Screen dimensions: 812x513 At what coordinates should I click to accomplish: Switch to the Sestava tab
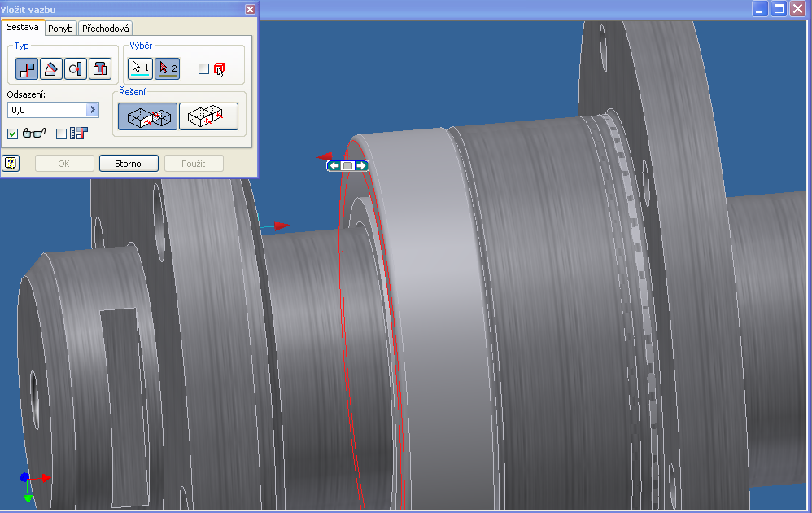pos(23,27)
